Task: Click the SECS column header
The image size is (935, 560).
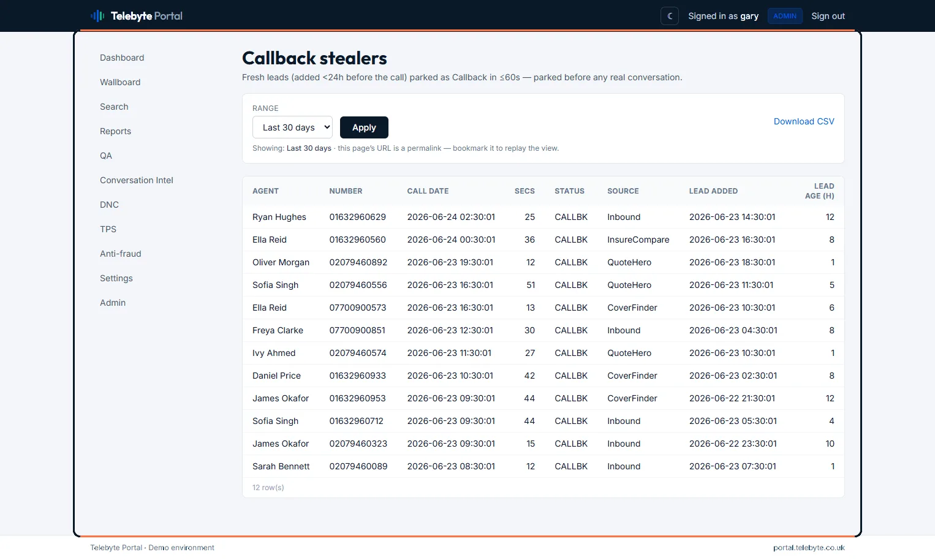Action: pyautogui.click(x=524, y=191)
